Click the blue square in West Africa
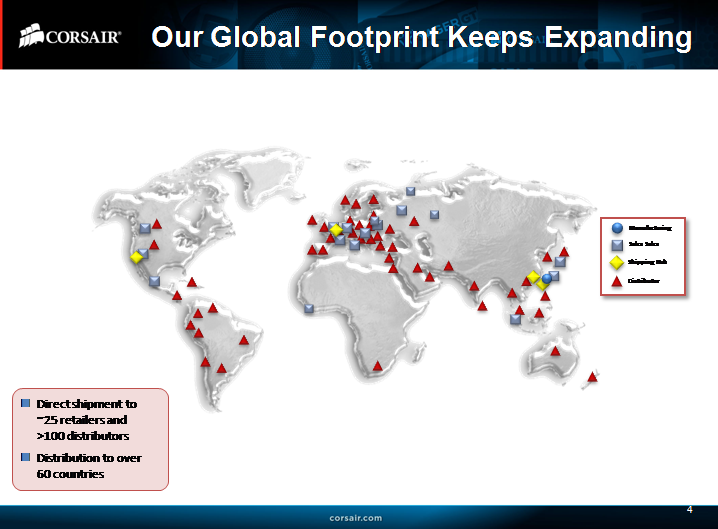The height and width of the screenshot is (529, 718). click(309, 308)
